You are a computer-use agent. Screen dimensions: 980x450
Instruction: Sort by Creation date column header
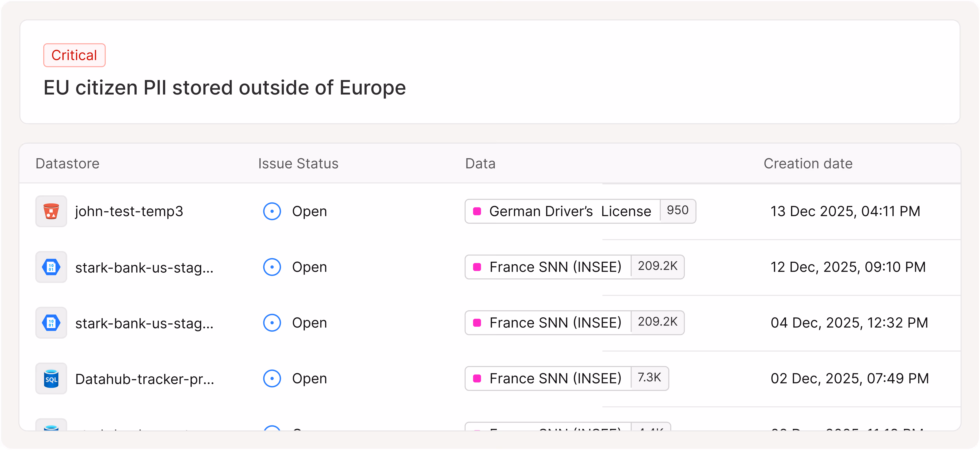tap(808, 164)
